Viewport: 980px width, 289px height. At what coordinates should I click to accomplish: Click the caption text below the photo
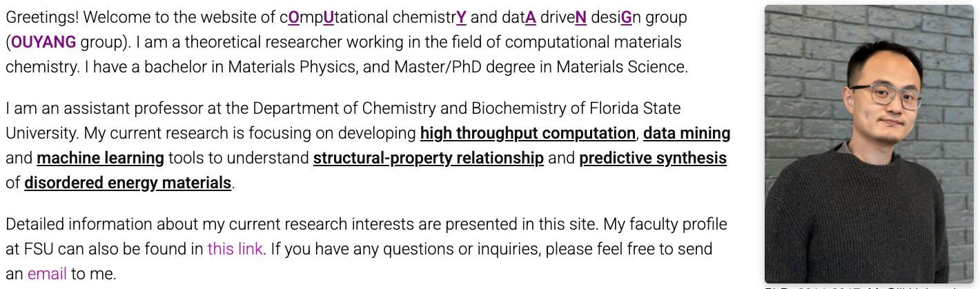pos(868,286)
